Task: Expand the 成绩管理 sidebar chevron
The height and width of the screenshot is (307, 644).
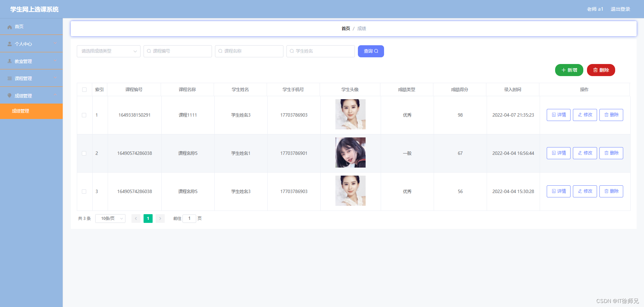Action: click(x=55, y=95)
